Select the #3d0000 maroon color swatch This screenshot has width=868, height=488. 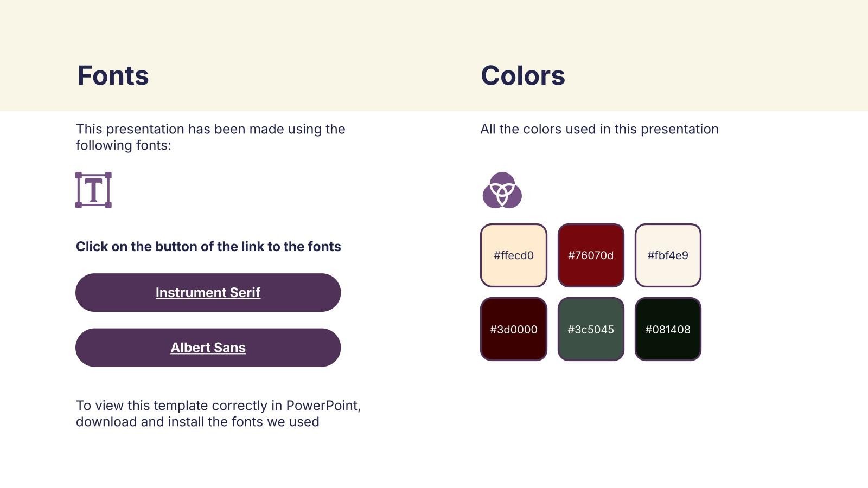[x=513, y=329]
